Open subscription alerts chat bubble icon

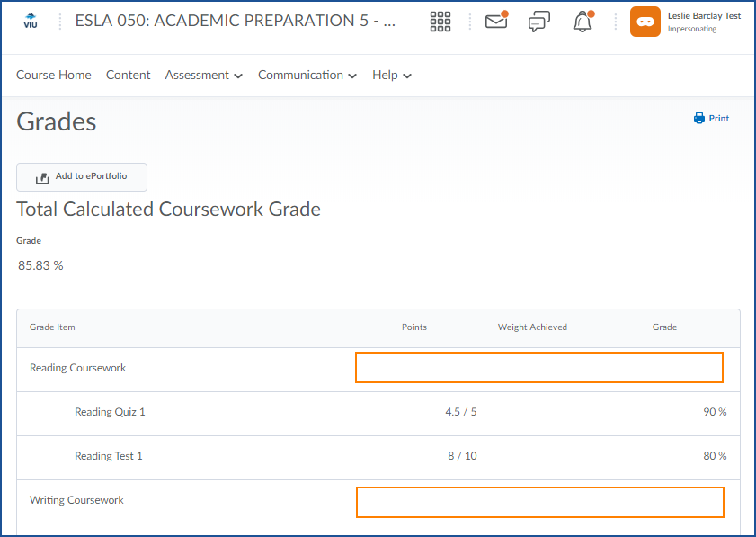539,22
